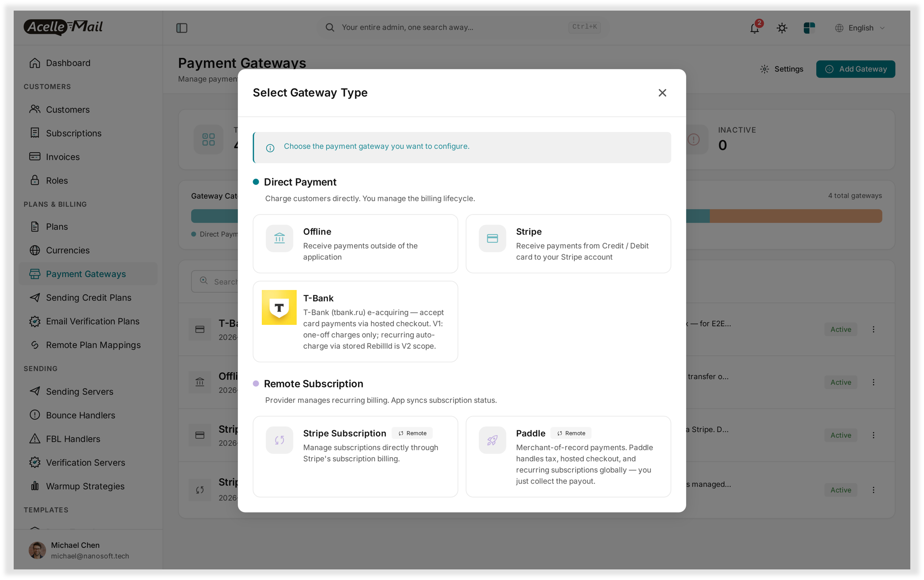This screenshot has width=924, height=580.
Task: Open gateway Settings
Action: click(x=781, y=69)
